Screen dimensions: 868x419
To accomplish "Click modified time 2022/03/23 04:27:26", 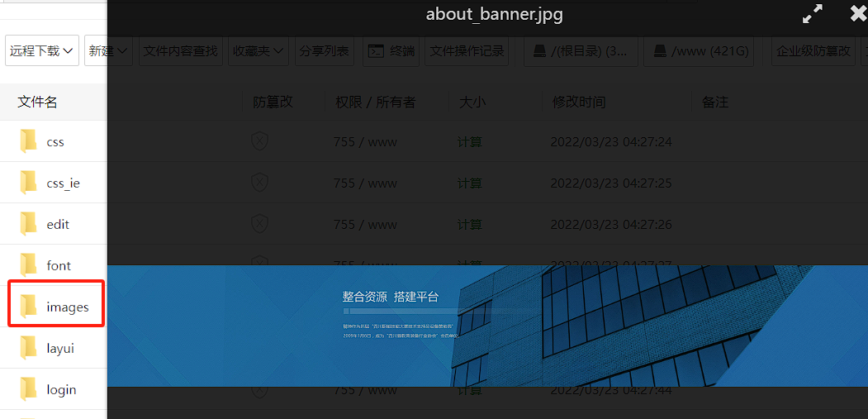I will click(x=611, y=225).
